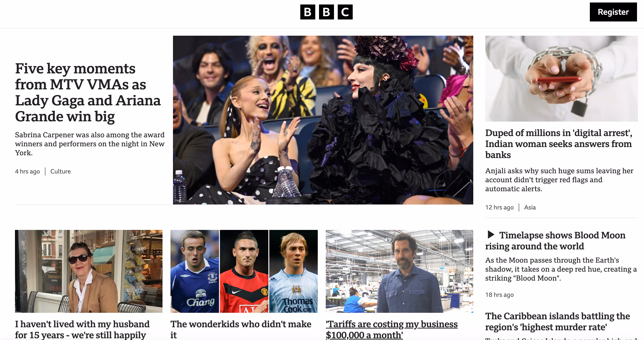Click the Register button
Image resolution: width=644 pixels, height=340 pixels.
tap(613, 12)
